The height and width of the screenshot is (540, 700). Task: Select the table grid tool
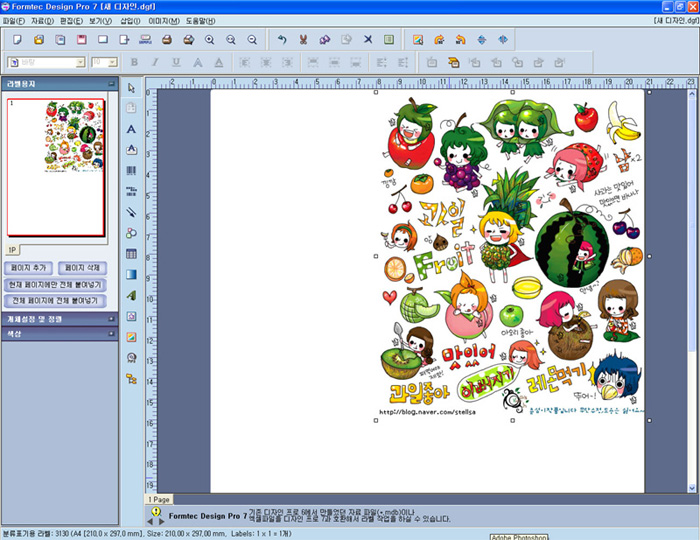pos(131,254)
